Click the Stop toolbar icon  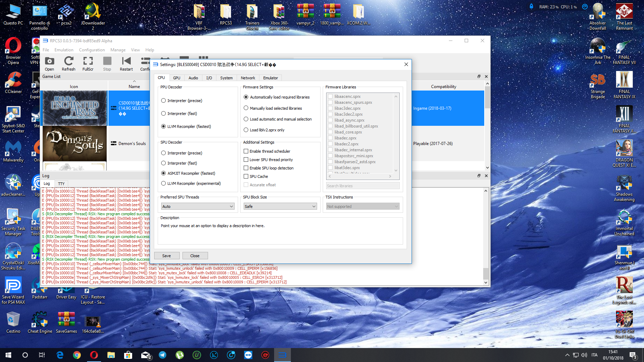click(x=107, y=64)
